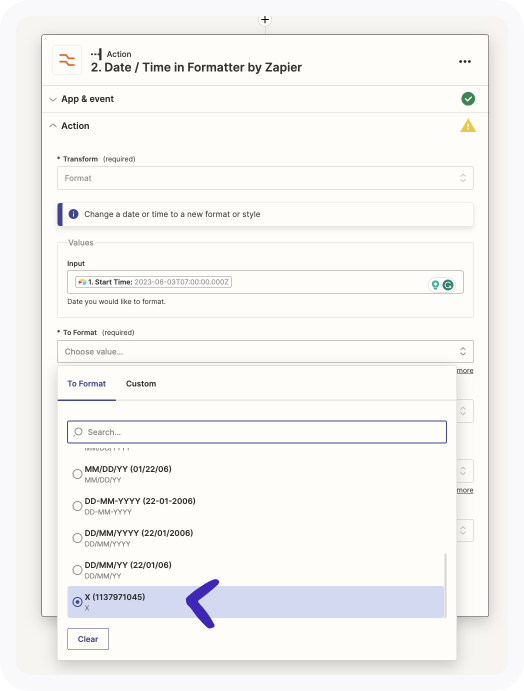The image size is (524, 691).
Task: Select the DD-MM-YYYY (22-01-2006) radio option
Action: coord(77,506)
